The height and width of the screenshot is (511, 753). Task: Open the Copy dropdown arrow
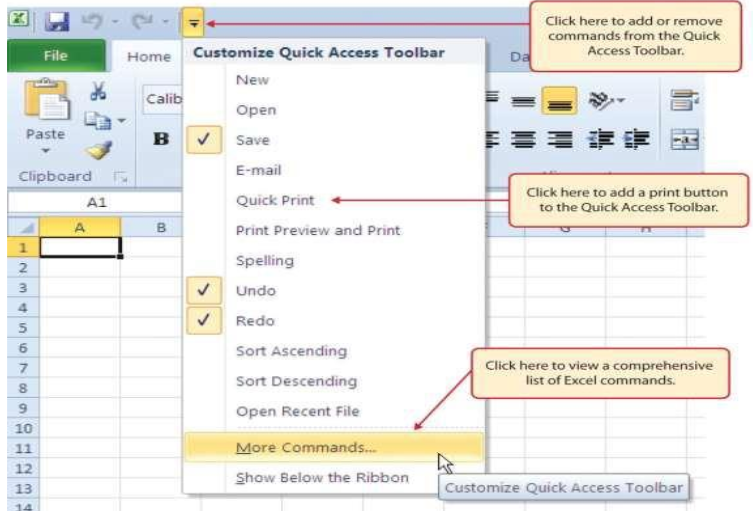(x=121, y=120)
